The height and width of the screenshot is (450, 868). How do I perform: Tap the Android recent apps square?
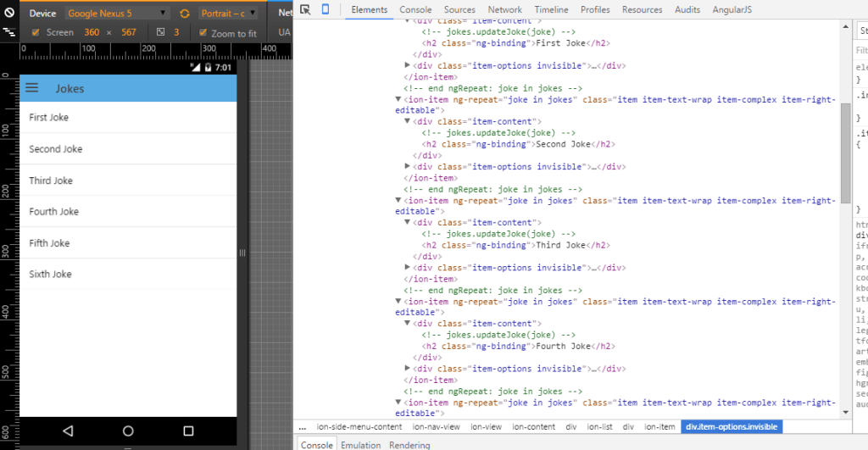(188, 431)
